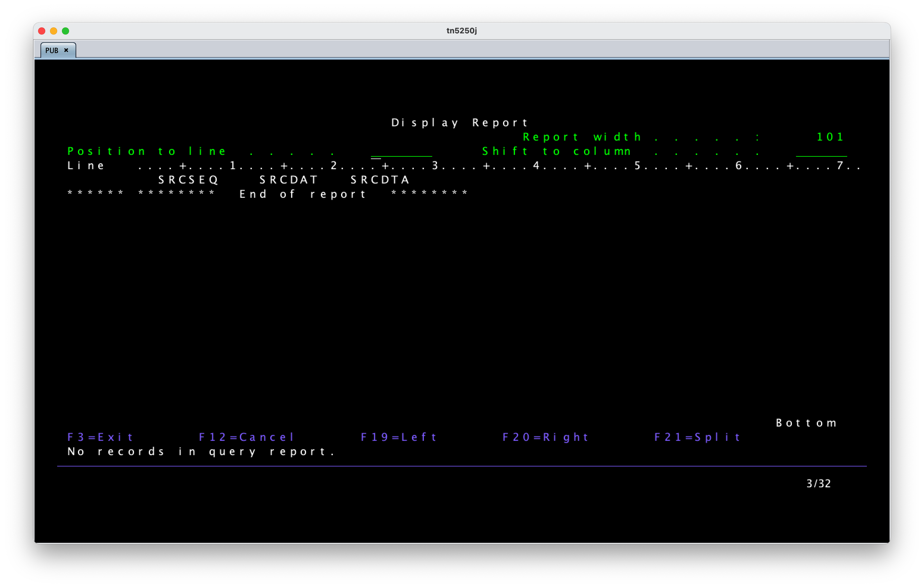924x588 pixels.
Task: Click F3=Exit function key label
Action: [x=100, y=437]
